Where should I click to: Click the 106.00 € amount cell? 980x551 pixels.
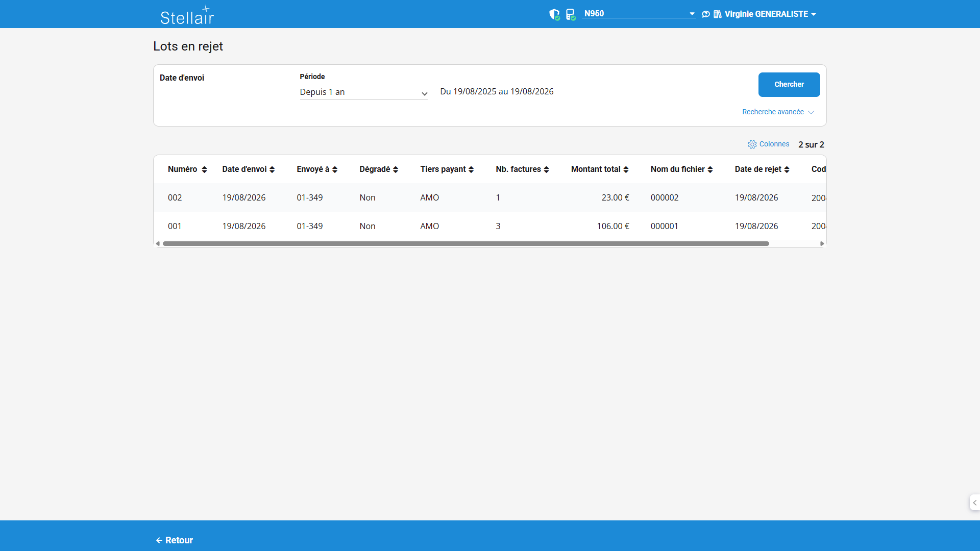(x=613, y=226)
